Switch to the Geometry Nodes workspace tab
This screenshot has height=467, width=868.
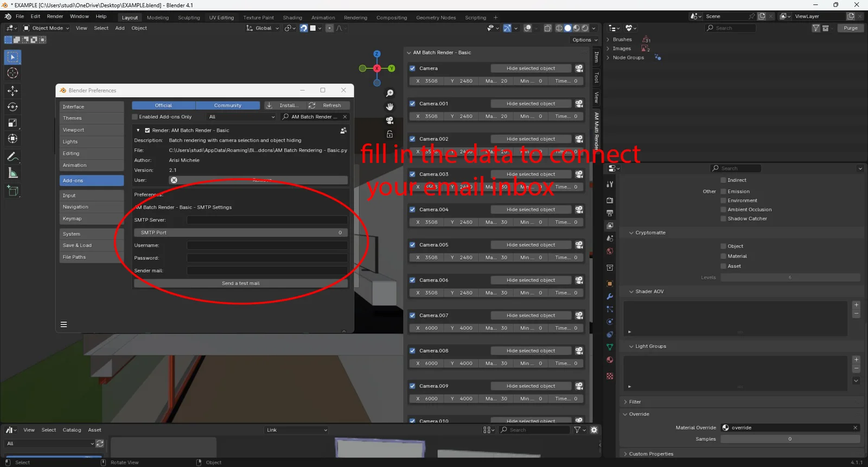[436, 18]
